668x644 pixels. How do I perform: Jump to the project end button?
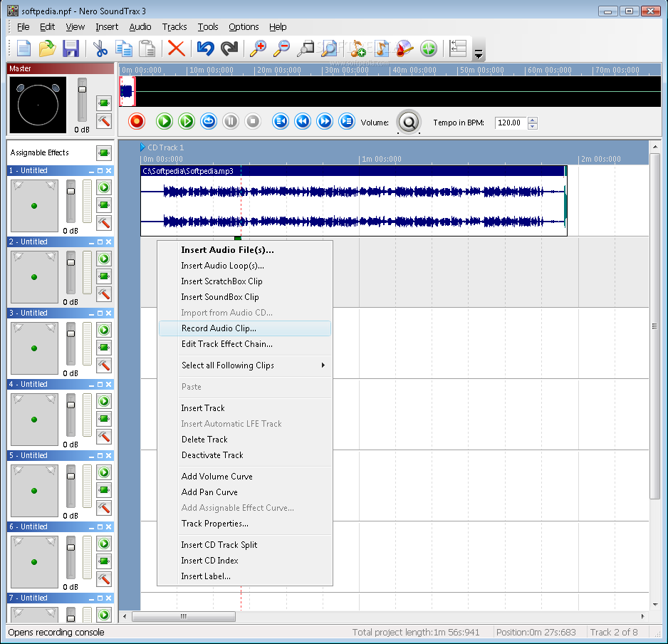tap(347, 122)
